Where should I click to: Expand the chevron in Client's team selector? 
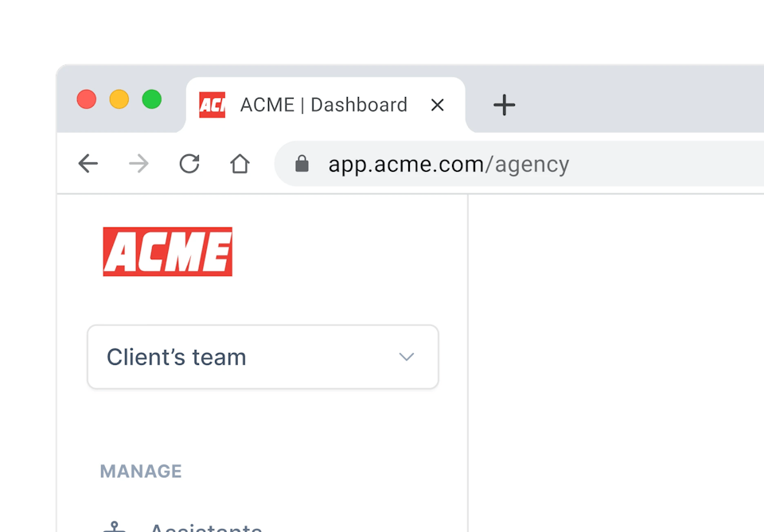click(407, 357)
